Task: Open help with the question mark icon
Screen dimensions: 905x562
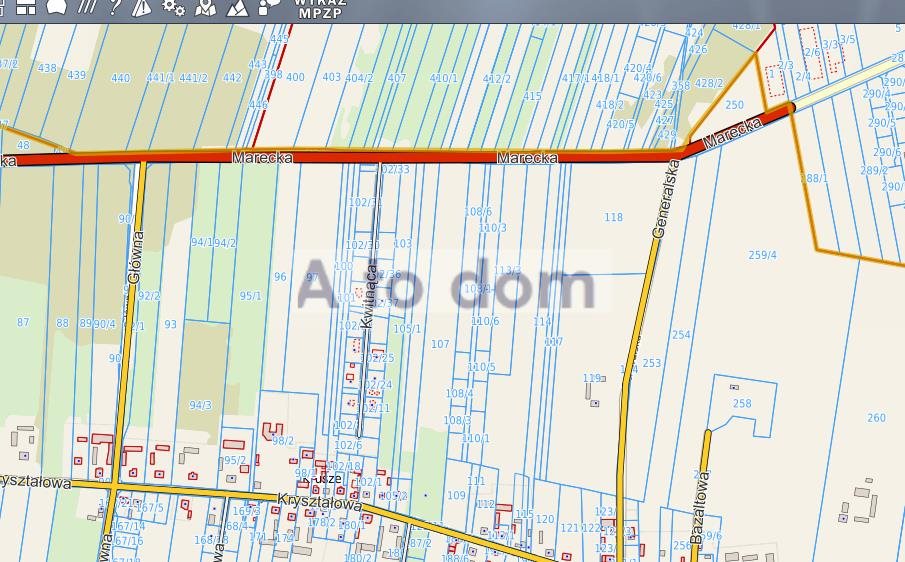Action: (115, 6)
